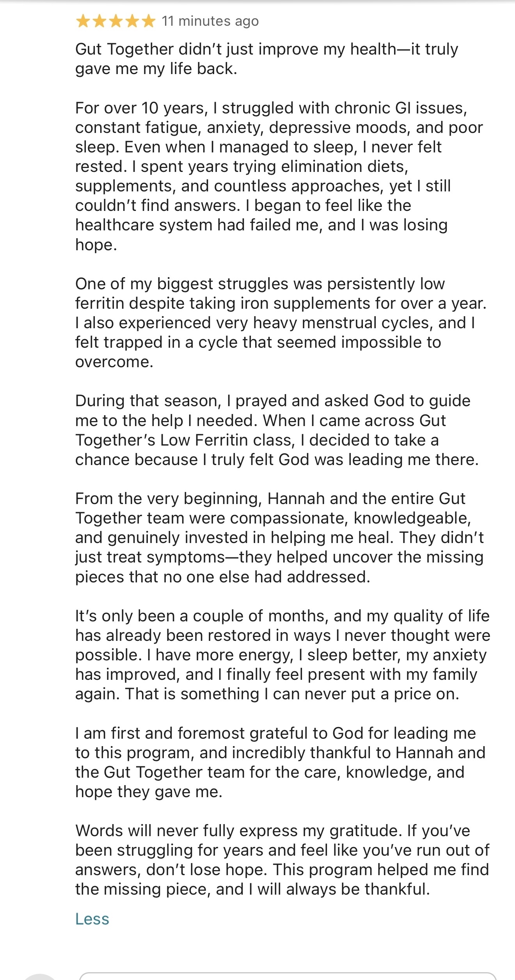Click the 'From the very beginning, Hannah' paragraph

click(x=279, y=538)
